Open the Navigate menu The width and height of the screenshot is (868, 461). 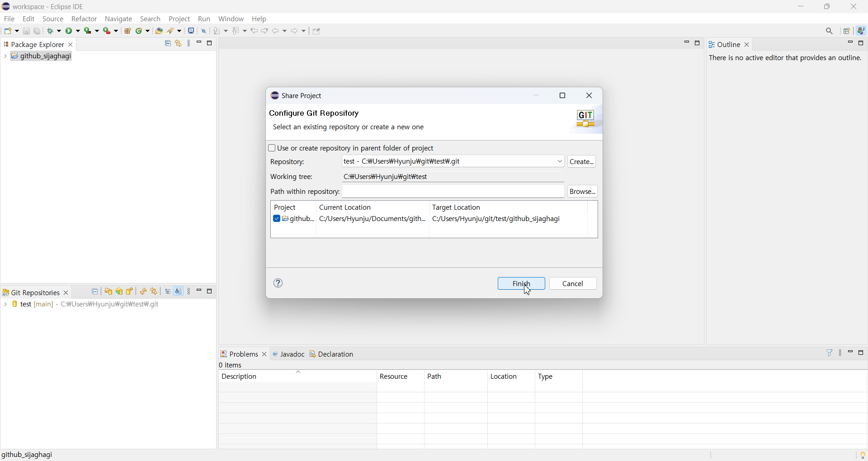(119, 19)
